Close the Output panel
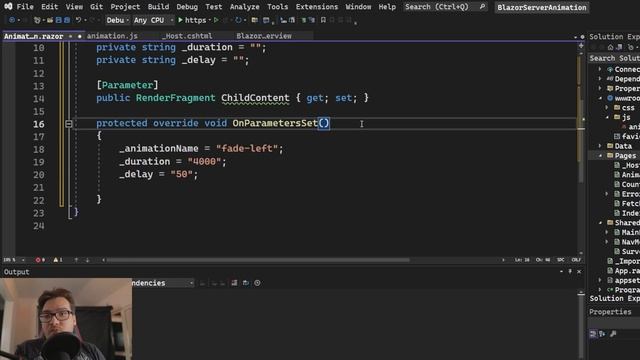The width and height of the screenshot is (640, 360). (x=579, y=271)
